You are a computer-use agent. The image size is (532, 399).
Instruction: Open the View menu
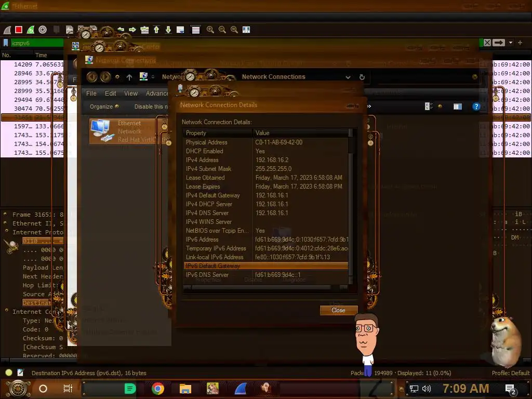click(x=130, y=94)
